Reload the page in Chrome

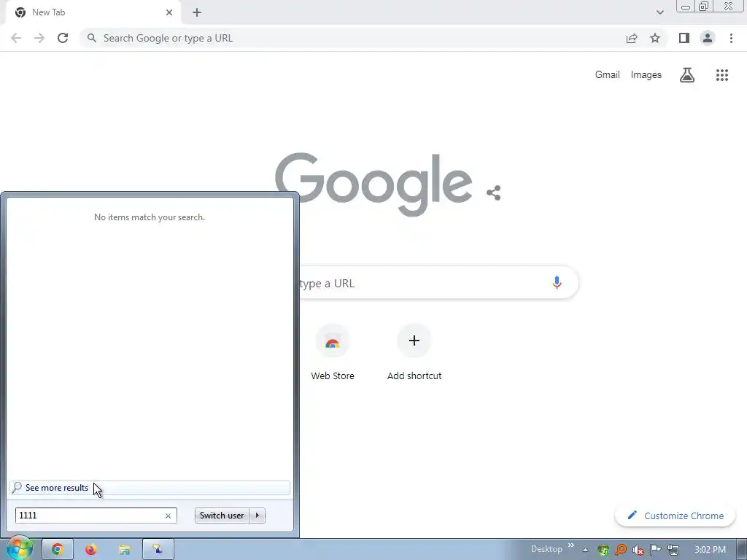pyautogui.click(x=63, y=38)
